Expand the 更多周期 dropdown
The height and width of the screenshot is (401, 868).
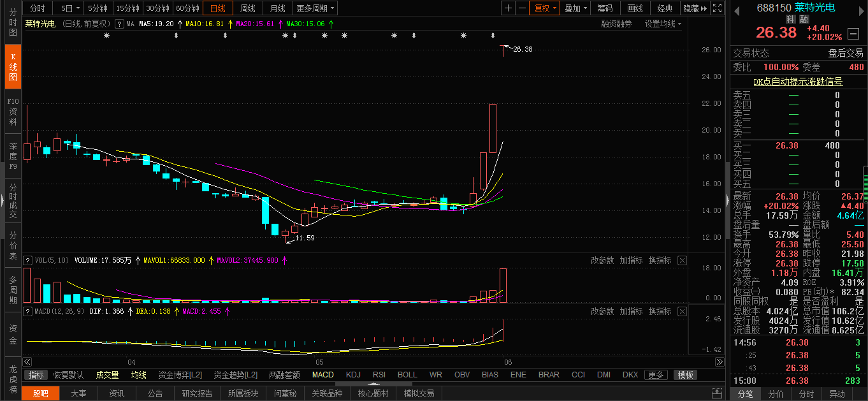315,8
